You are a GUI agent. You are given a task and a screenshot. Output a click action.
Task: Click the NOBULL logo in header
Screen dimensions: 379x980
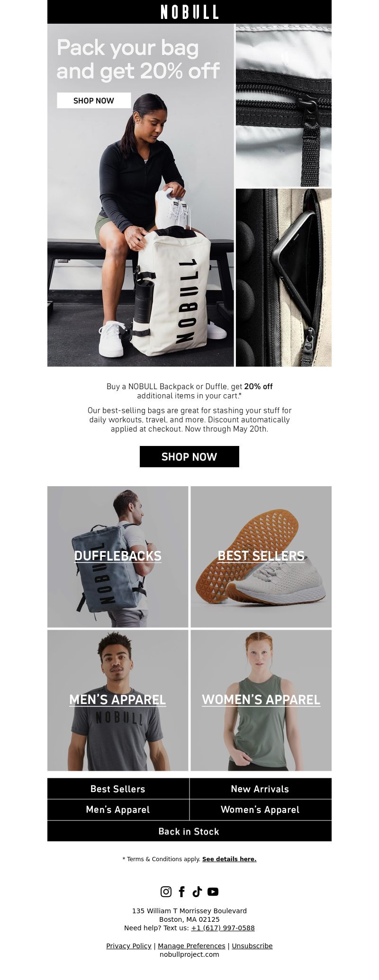tap(189, 12)
